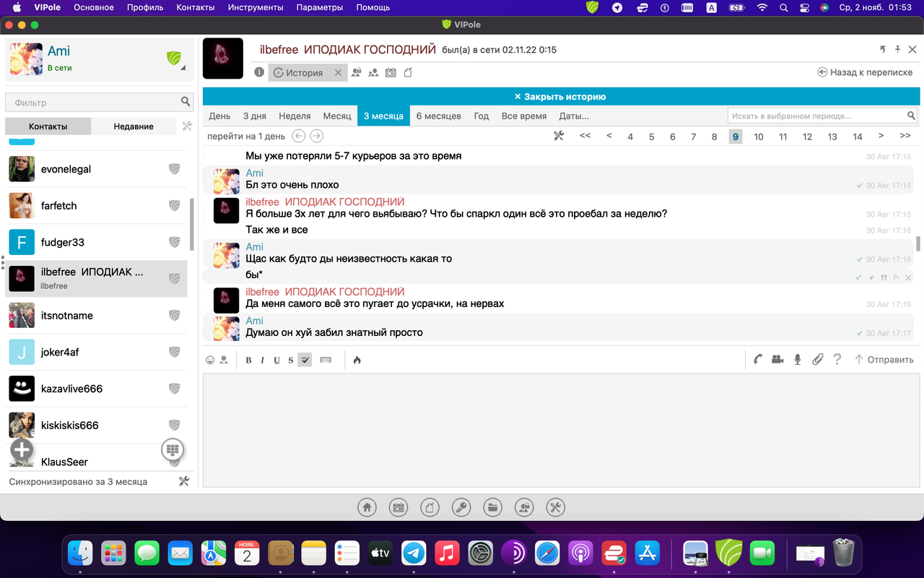Viewport: 924px width, 578px height.
Task: Record a voice message with microphone icon
Action: click(x=798, y=359)
